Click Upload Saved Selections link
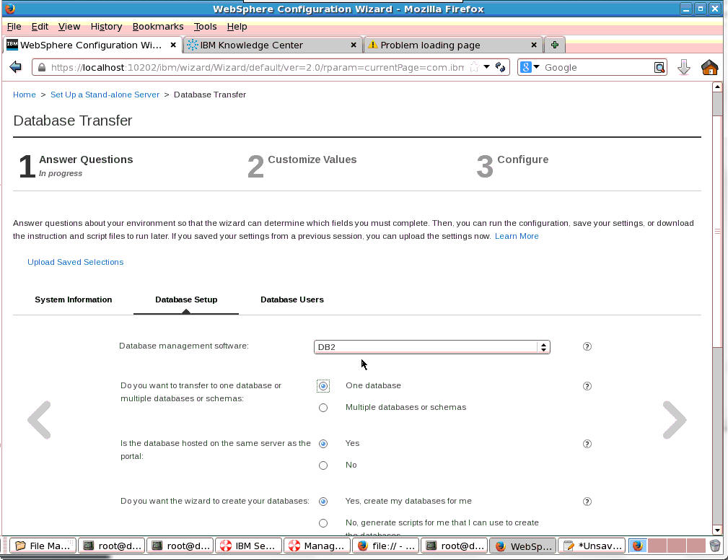This screenshot has height=560, width=728. [75, 262]
